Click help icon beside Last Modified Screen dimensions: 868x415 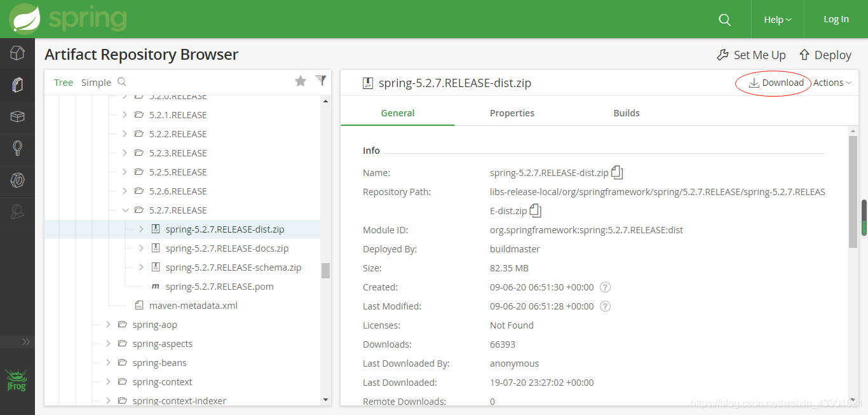pyautogui.click(x=606, y=306)
